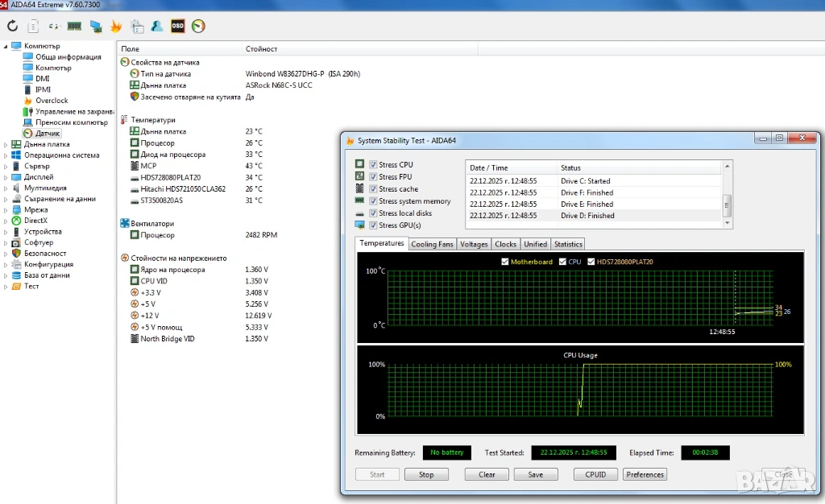Switch to the Cooling Fans tab
The height and width of the screenshot is (504, 825).
(x=433, y=244)
